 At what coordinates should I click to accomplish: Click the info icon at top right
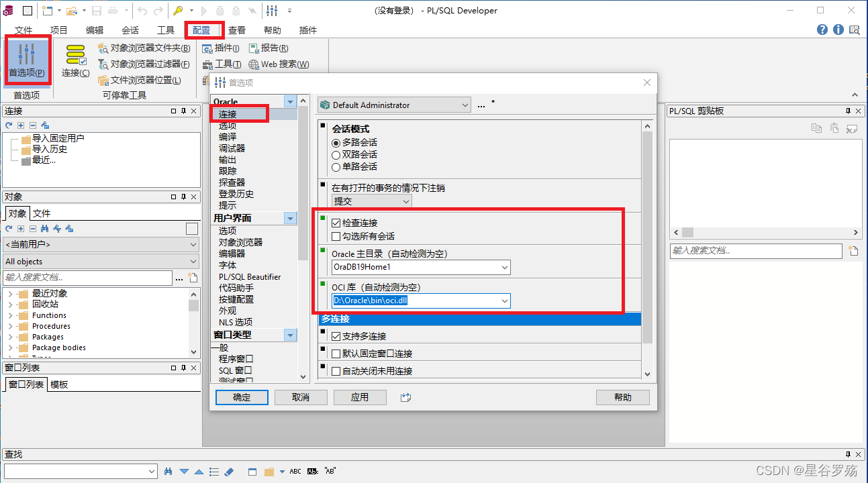click(838, 30)
